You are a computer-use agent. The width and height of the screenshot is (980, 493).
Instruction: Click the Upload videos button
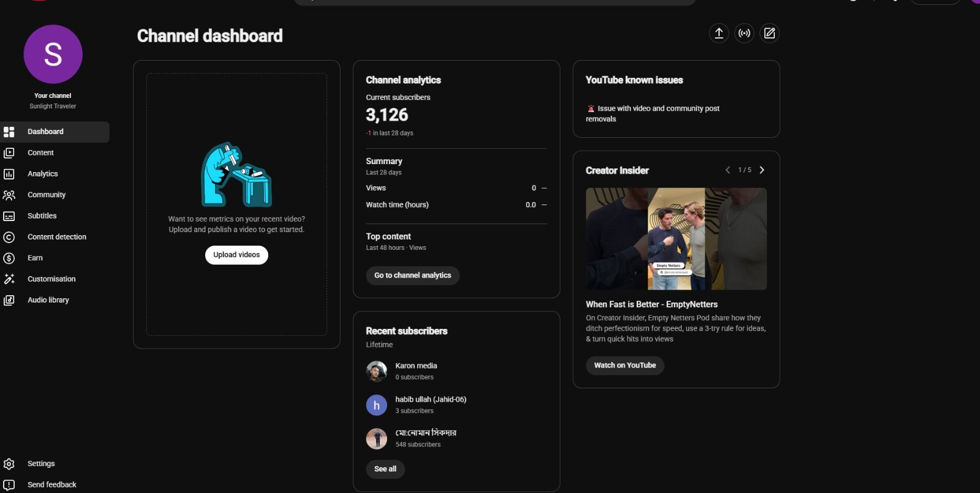[236, 255]
